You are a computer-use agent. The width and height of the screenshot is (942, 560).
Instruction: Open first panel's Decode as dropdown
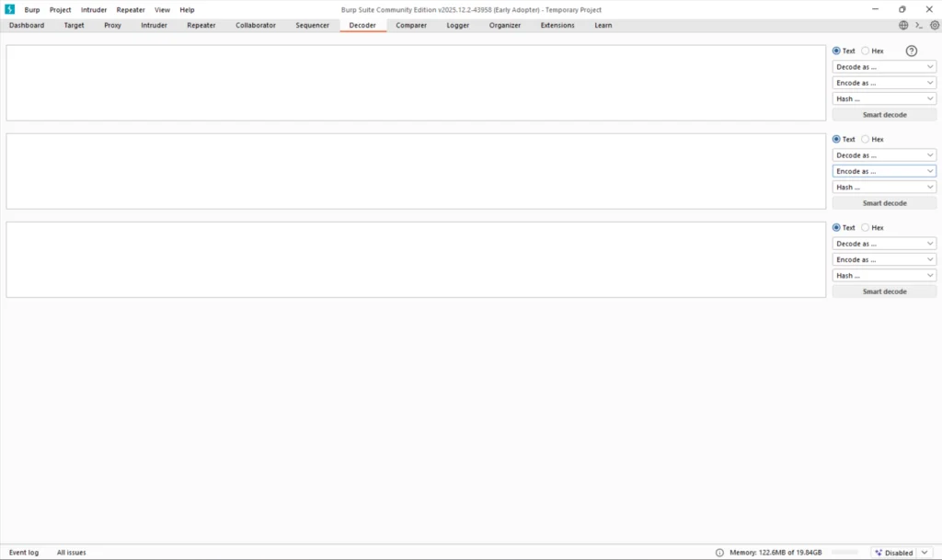(884, 67)
